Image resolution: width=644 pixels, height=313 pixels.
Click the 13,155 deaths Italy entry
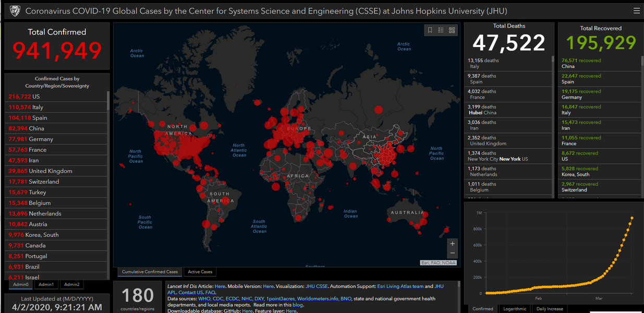(507, 63)
